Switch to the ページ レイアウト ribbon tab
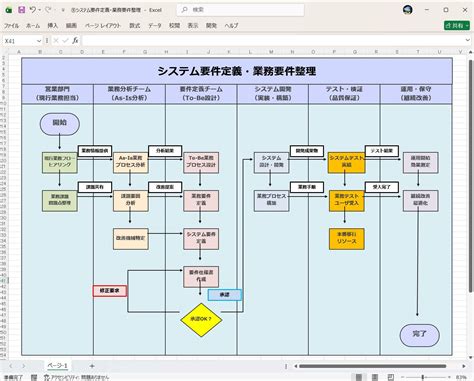 pos(103,26)
